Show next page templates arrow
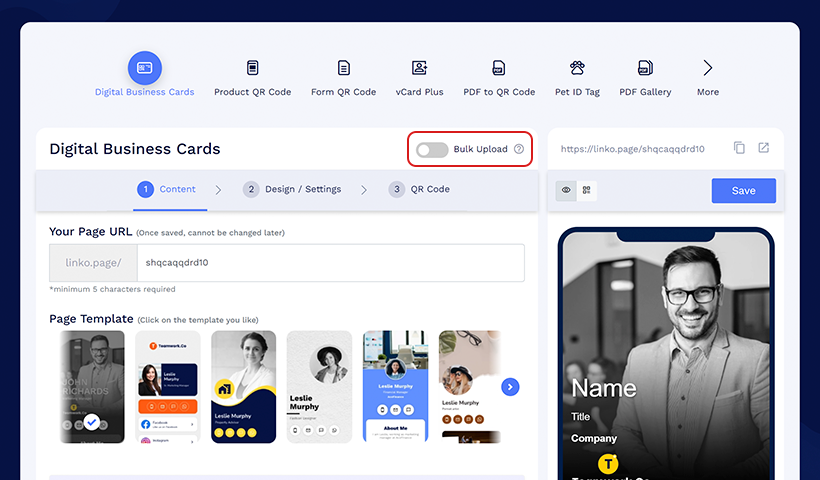Viewport: 820px width, 480px height. click(x=510, y=387)
